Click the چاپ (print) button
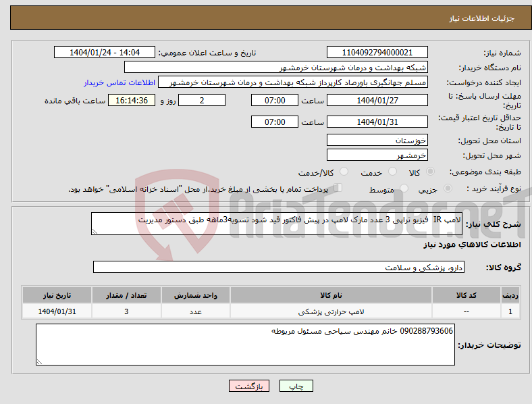Screen dimensions: 532x404 [x=296, y=386]
